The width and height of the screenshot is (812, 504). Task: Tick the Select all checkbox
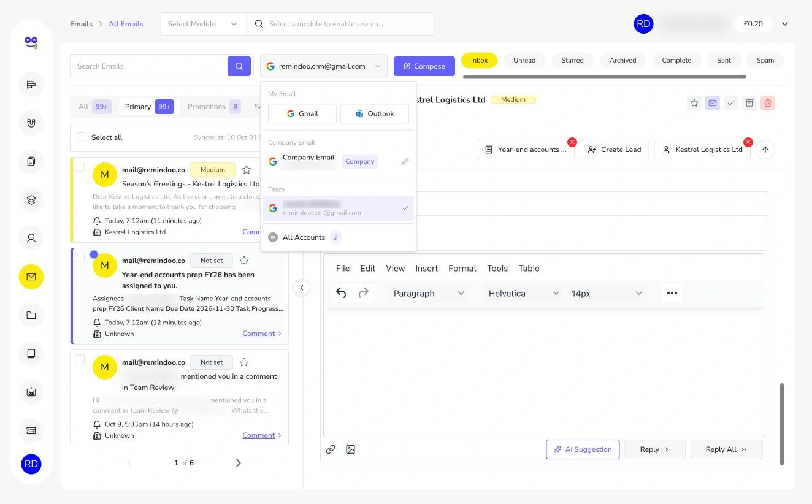pyautogui.click(x=82, y=137)
